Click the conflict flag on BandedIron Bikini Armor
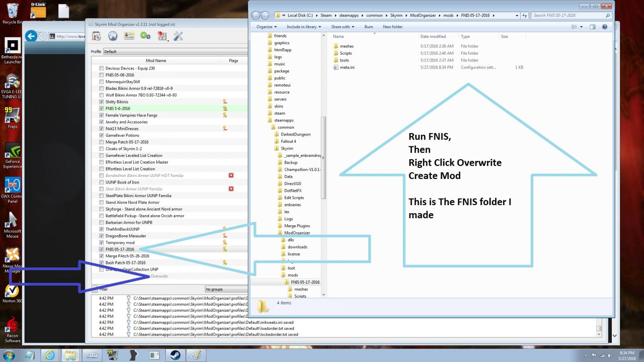Viewport: 644px width, 362px height. tap(231, 175)
